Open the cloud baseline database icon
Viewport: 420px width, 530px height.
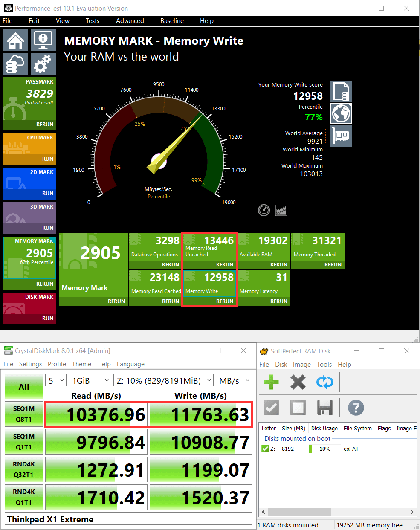point(16,64)
